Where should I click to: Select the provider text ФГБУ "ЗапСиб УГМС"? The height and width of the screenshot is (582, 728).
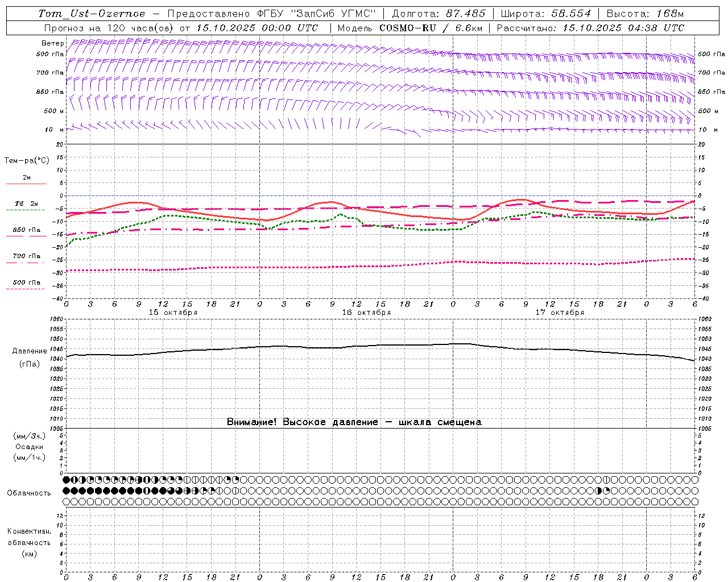pyautogui.click(x=317, y=14)
